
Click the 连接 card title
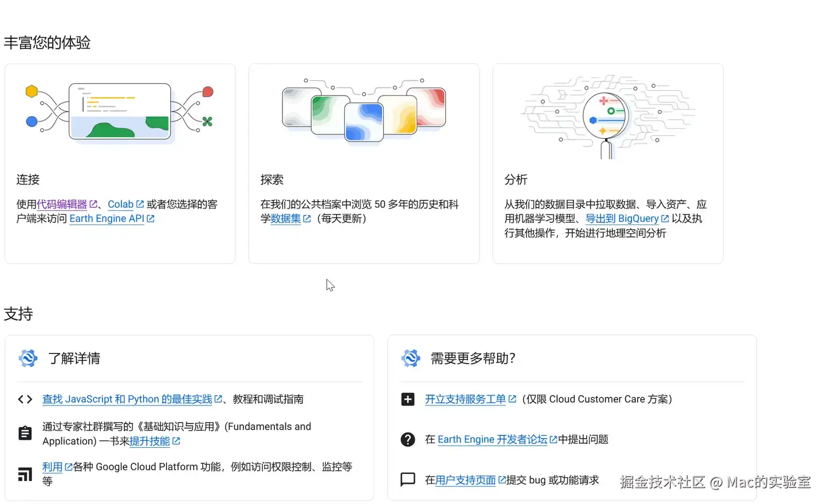(28, 179)
